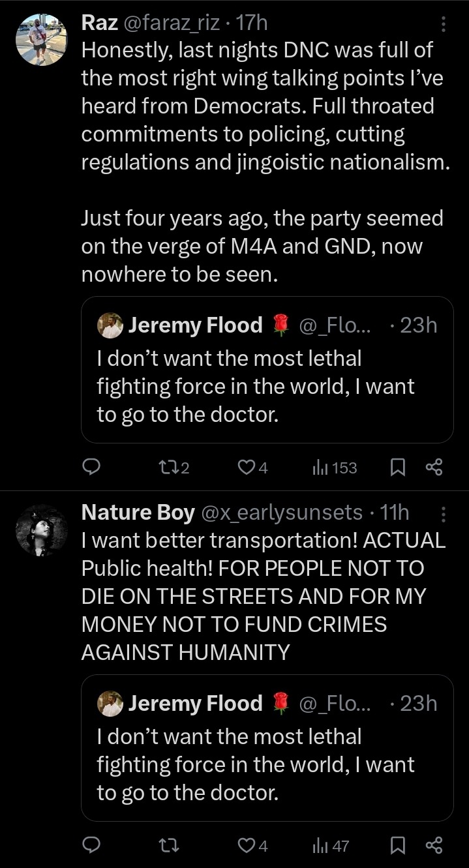Like Nature Boy's tweet
This screenshot has height=868, width=469.
click(245, 846)
